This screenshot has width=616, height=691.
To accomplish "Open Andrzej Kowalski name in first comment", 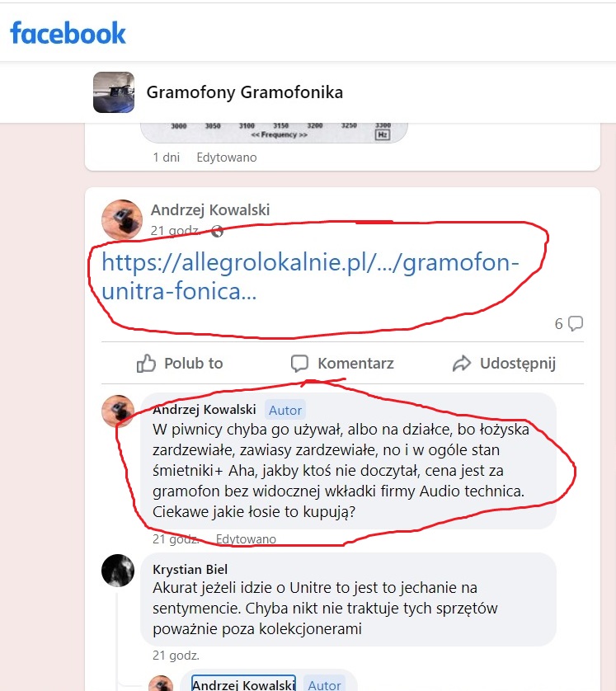I will pos(205,410).
